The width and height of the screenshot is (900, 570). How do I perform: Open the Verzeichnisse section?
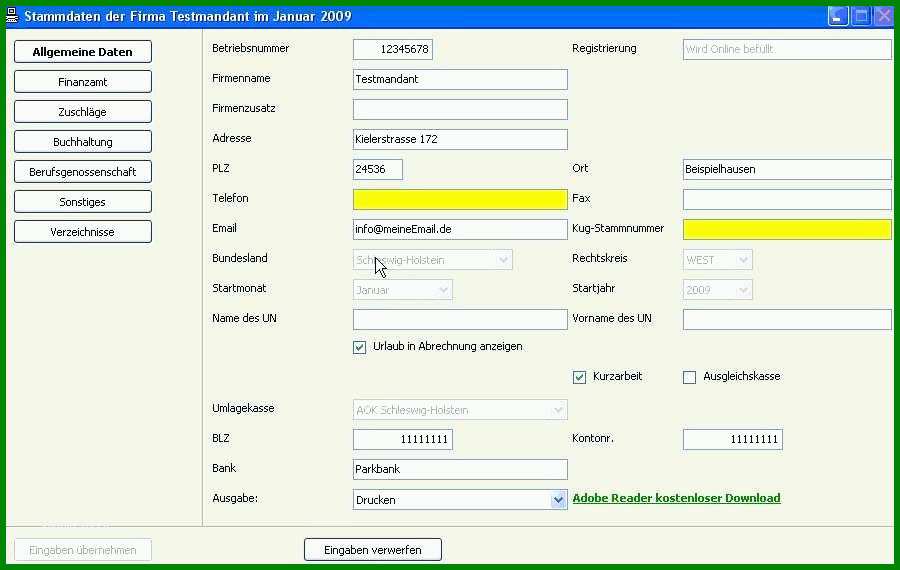pyautogui.click(x=83, y=232)
